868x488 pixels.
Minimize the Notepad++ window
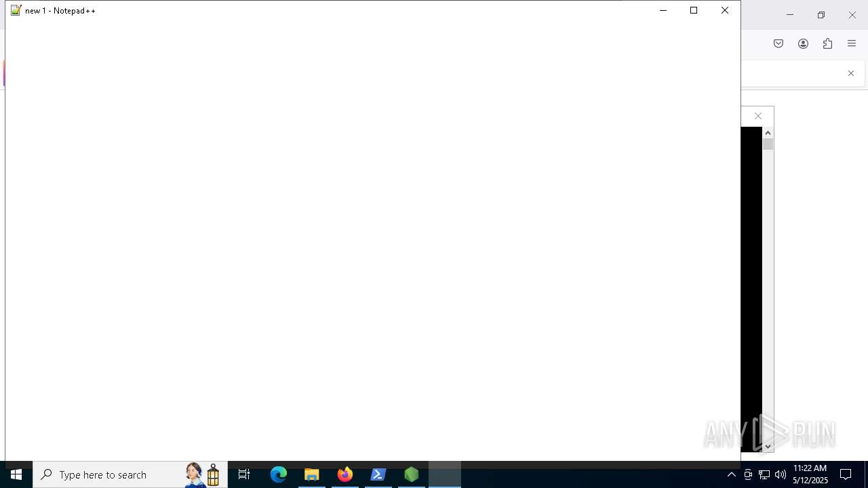click(663, 10)
